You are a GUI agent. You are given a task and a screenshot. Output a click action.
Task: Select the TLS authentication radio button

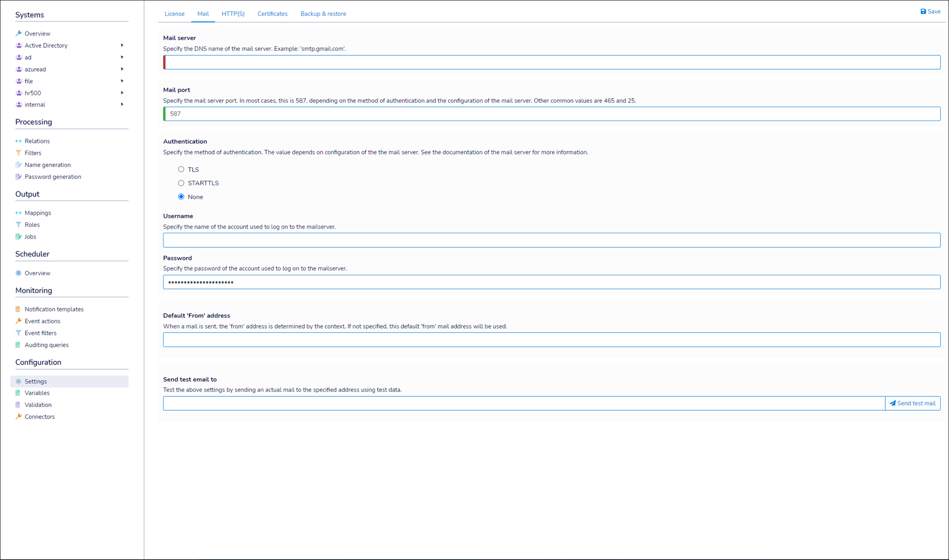click(x=181, y=170)
